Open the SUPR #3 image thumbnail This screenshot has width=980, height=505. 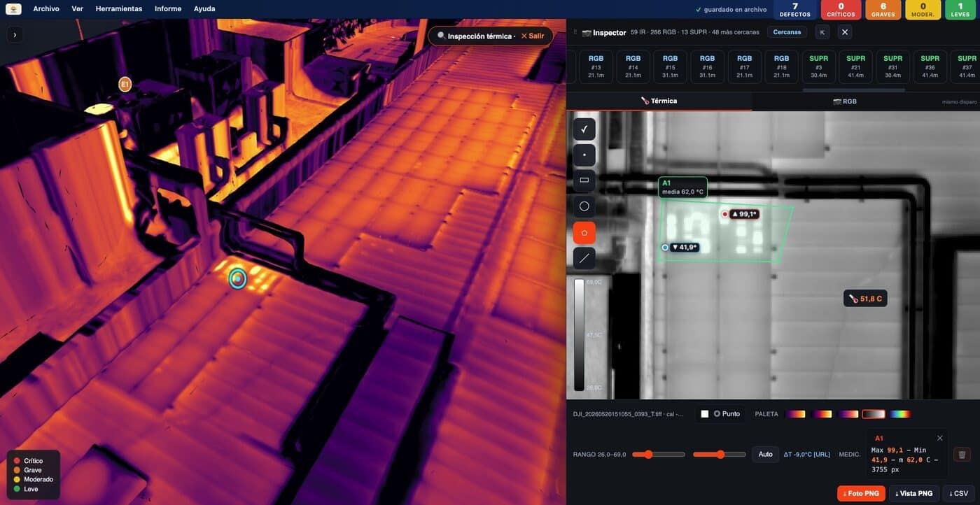(818, 66)
